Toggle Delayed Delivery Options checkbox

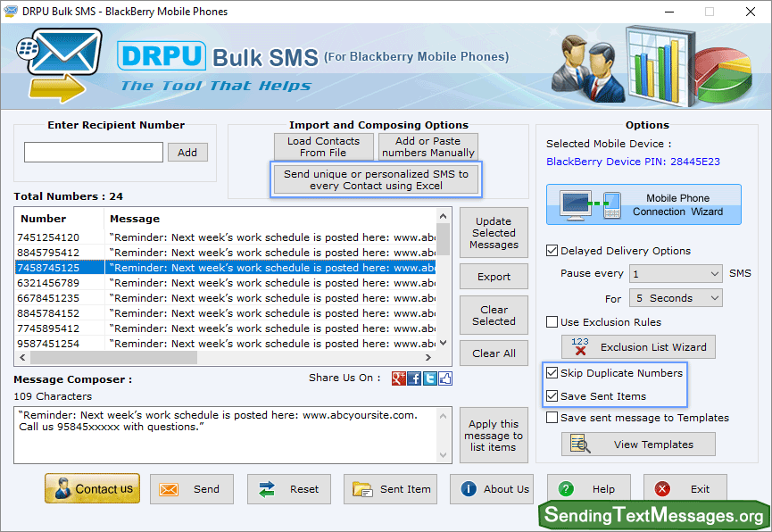552,251
